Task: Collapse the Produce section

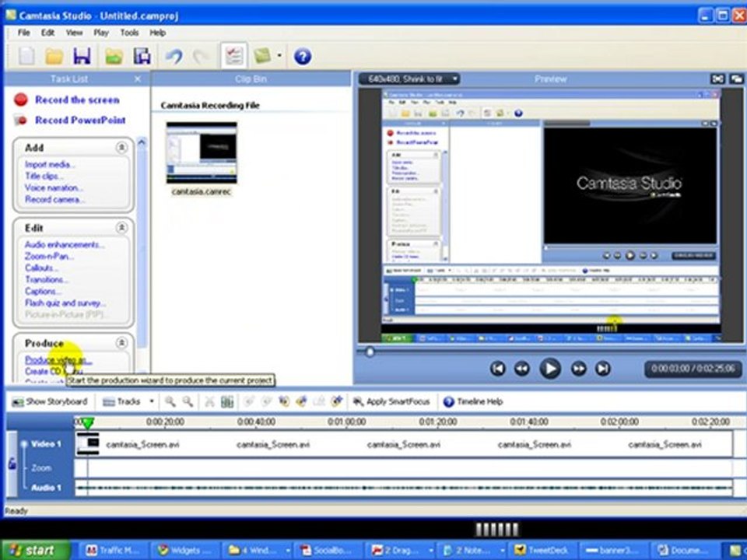Action: click(x=121, y=343)
